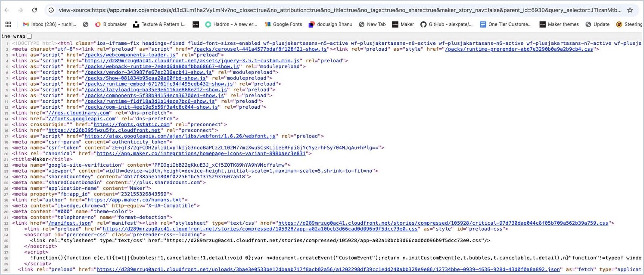Open the runtime-embed show.js link
644x275 pixels.
159,84
